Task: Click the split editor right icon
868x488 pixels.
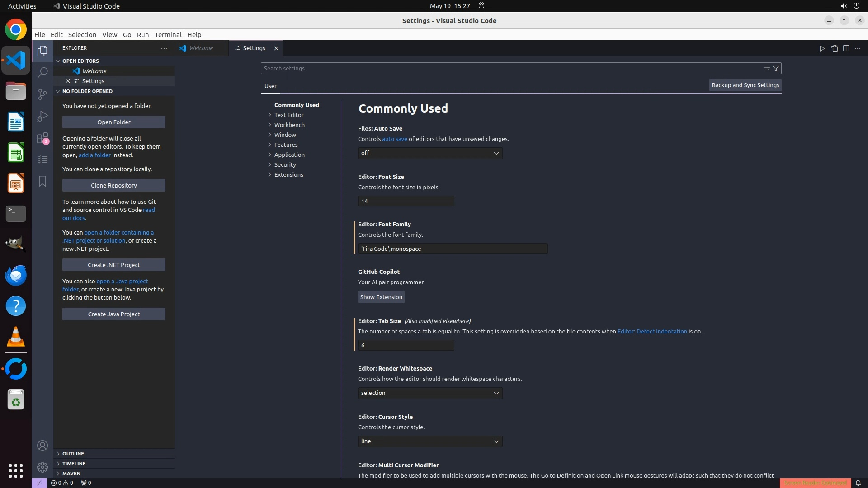Action: (x=846, y=48)
